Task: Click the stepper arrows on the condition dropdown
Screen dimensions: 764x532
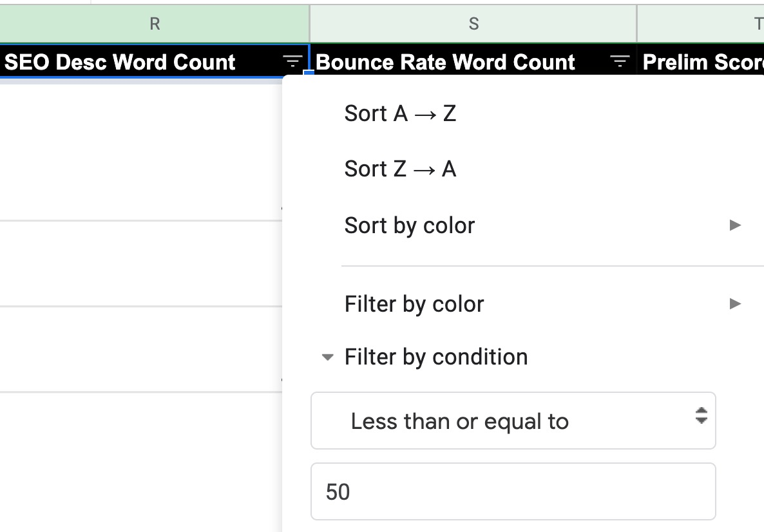Action: (700, 421)
